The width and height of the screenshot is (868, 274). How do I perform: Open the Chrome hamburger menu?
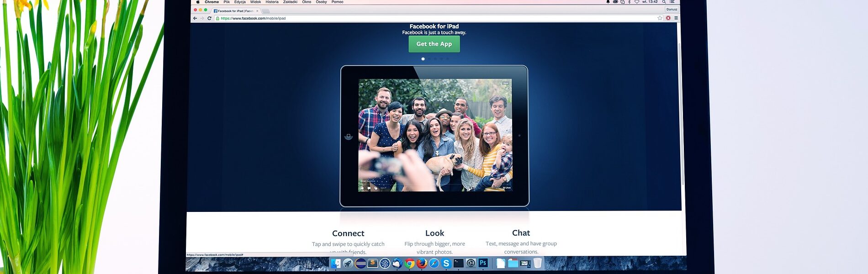click(x=676, y=18)
